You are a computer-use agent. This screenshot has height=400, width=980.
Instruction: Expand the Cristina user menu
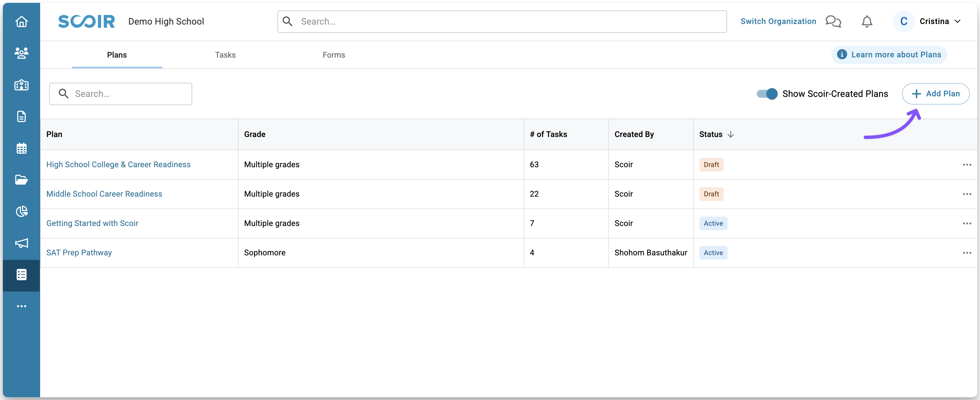click(940, 22)
